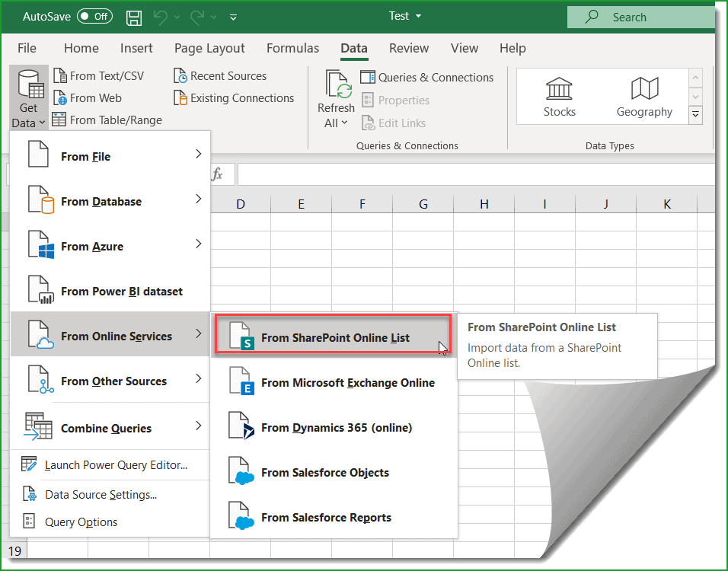Image resolution: width=728 pixels, height=571 pixels.
Task: Click the Recent Sources icon
Action: coord(180,75)
